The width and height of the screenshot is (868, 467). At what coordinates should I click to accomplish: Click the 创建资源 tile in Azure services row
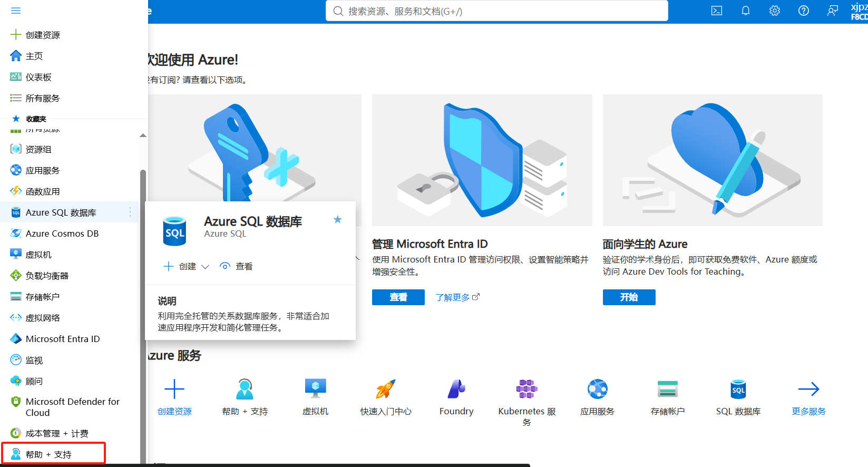click(174, 398)
